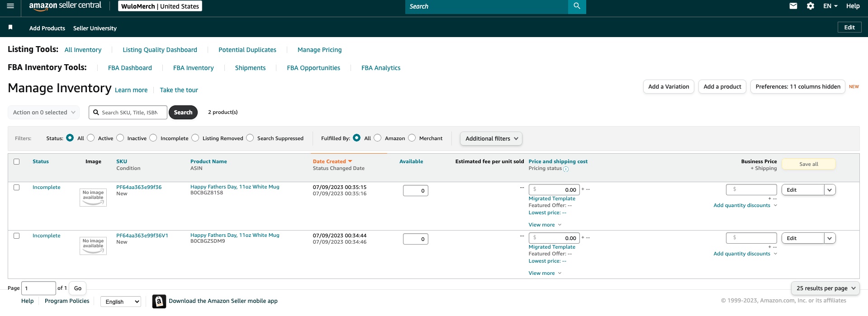Click the pricing status info icon
Image resolution: width=868 pixels, height=316 pixels.
(x=566, y=169)
